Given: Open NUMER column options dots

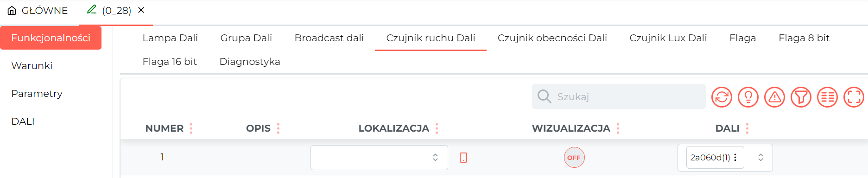Looking at the screenshot, I should click(x=191, y=128).
